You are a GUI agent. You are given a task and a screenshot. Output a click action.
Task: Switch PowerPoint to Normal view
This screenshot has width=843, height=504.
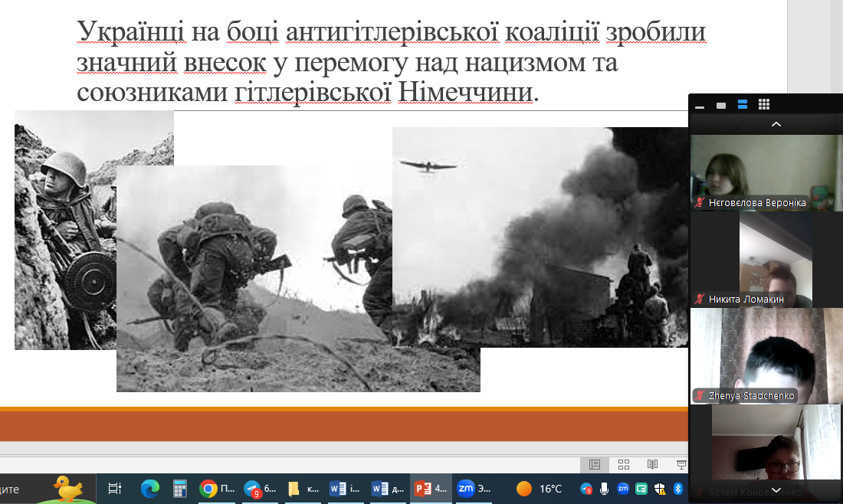pyautogui.click(x=595, y=464)
